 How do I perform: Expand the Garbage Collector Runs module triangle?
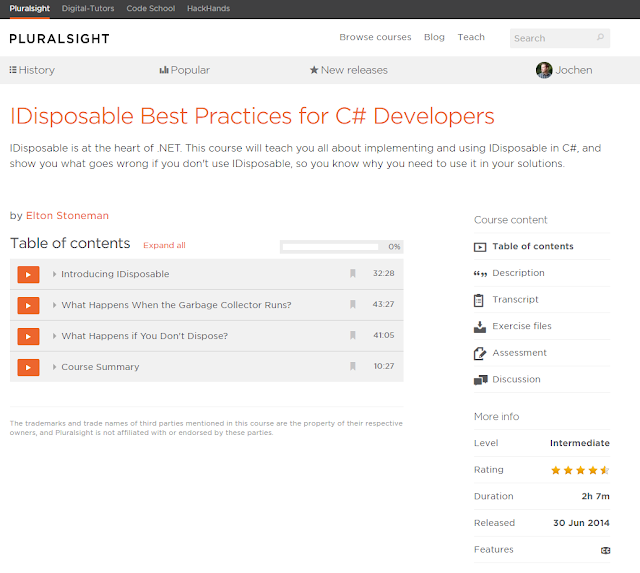(54, 305)
